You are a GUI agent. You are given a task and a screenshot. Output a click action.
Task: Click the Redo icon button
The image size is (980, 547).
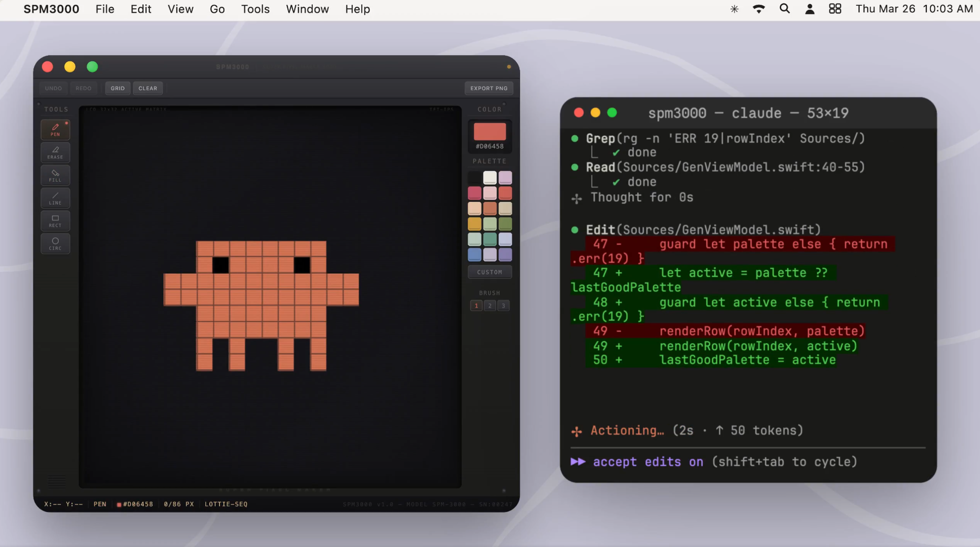coord(83,88)
